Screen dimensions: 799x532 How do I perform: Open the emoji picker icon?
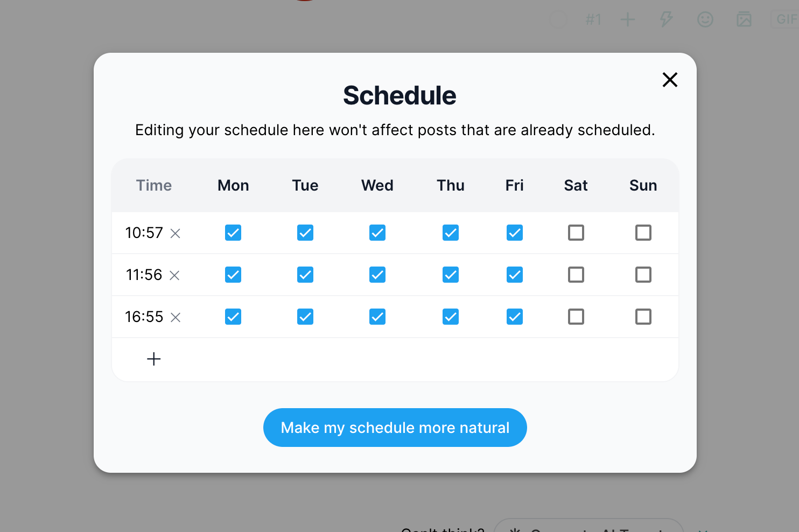point(705,20)
